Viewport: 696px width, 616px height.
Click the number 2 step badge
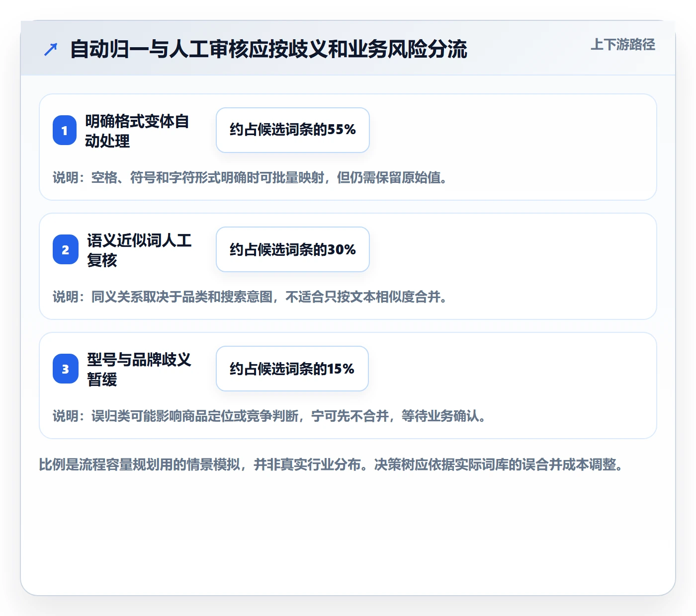[x=66, y=249]
